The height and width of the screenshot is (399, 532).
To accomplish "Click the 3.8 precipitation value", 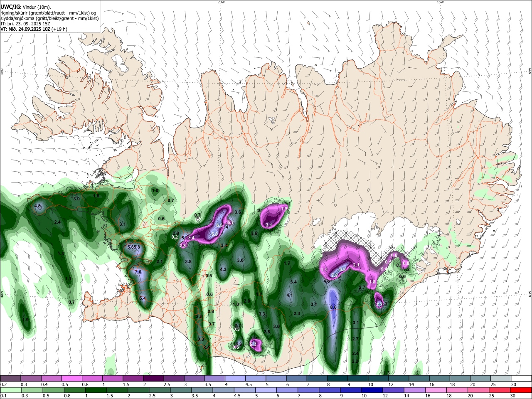I will 188,261.
